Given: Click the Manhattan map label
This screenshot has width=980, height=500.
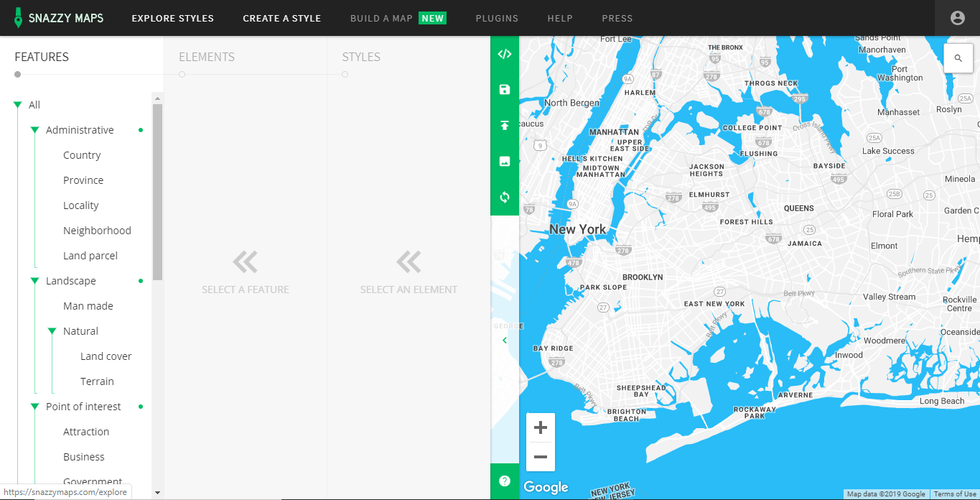Looking at the screenshot, I should point(614,132).
